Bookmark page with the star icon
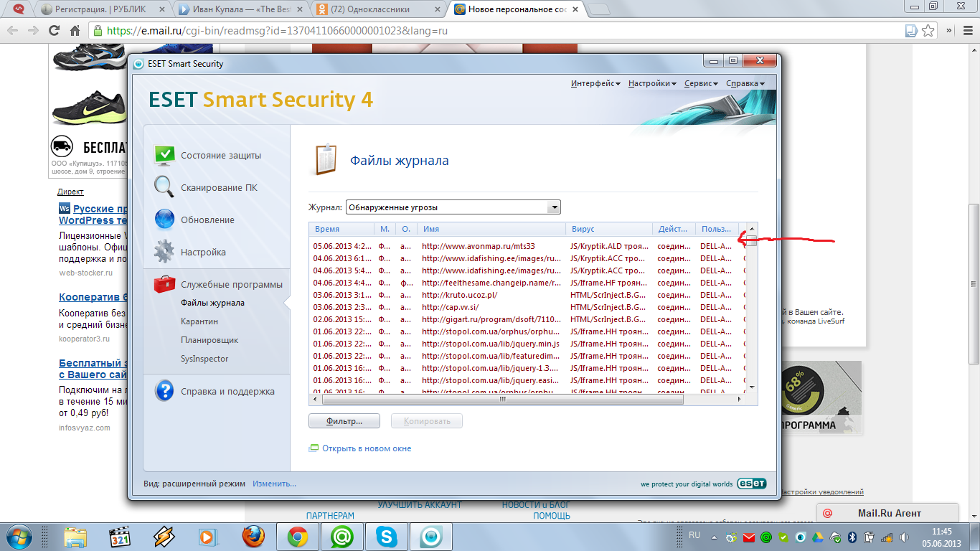This screenshot has width=980, height=551. point(928,30)
